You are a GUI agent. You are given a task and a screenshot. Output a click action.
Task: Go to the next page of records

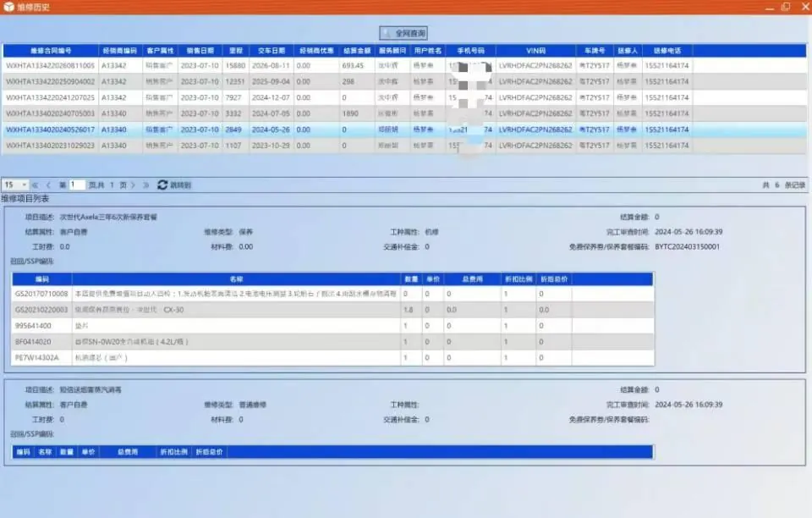[133, 185]
